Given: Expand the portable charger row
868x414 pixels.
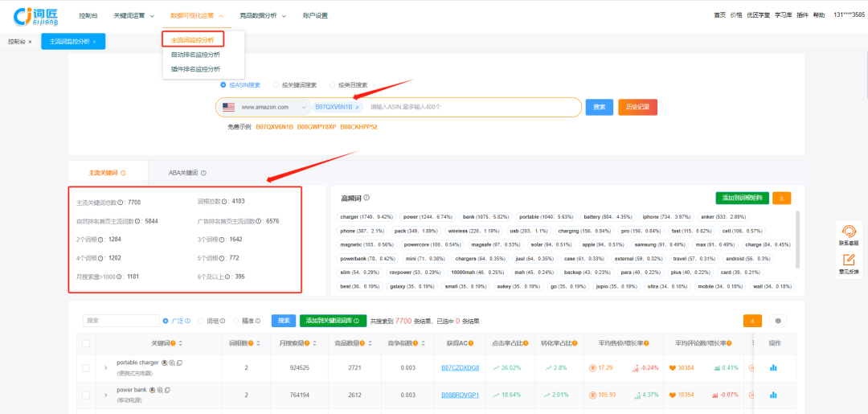Looking at the screenshot, I should pyautogui.click(x=106, y=368).
